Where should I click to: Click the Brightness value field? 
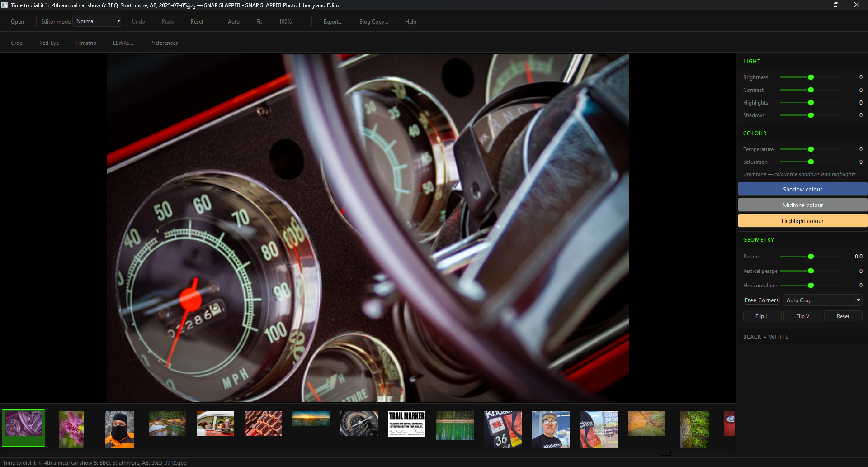(x=861, y=77)
